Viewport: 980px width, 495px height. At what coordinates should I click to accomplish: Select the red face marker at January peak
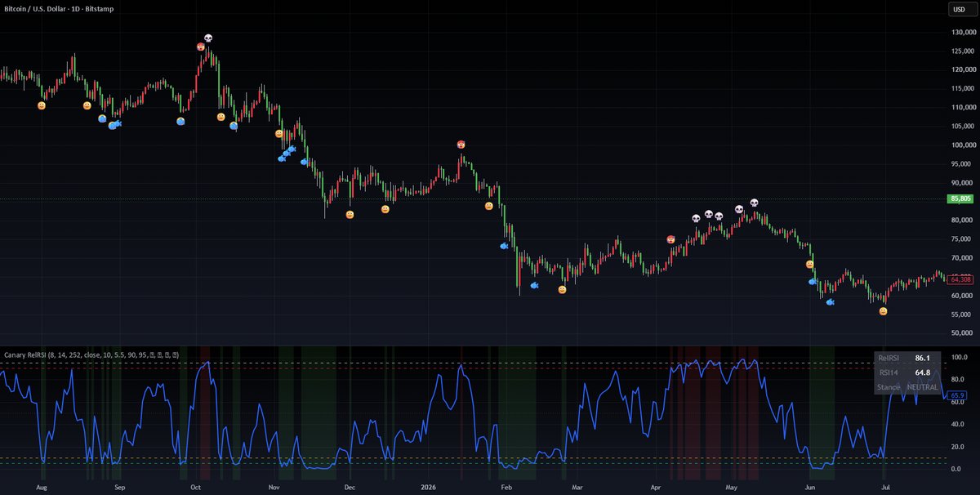coord(461,145)
